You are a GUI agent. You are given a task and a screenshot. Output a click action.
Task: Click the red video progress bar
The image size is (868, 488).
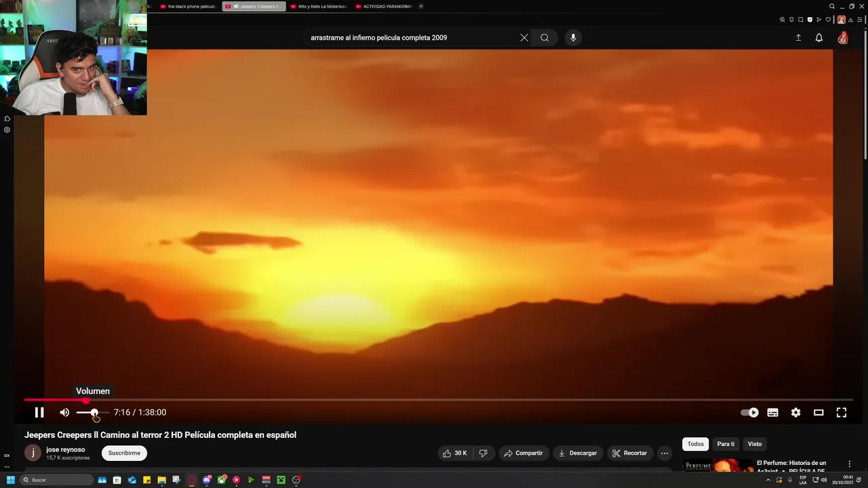pyautogui.click(x=55, y=400)
